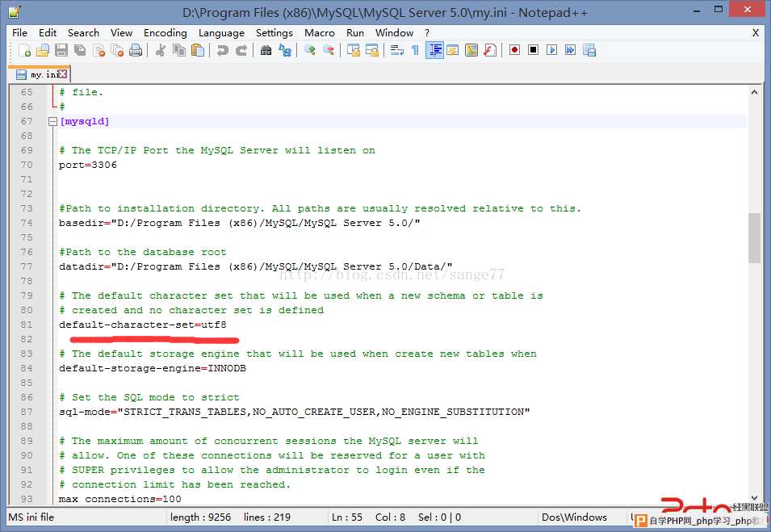The width and height of the screenshot is (771, 532).
Task: Paste from clipboard icon
Action: click(198, 50)
